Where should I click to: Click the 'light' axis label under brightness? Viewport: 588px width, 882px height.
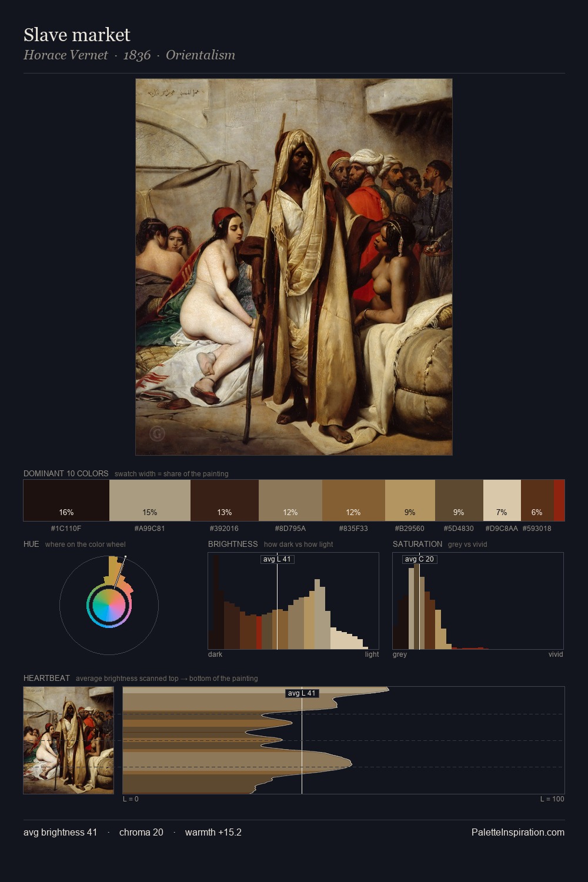tap(372, 654)
